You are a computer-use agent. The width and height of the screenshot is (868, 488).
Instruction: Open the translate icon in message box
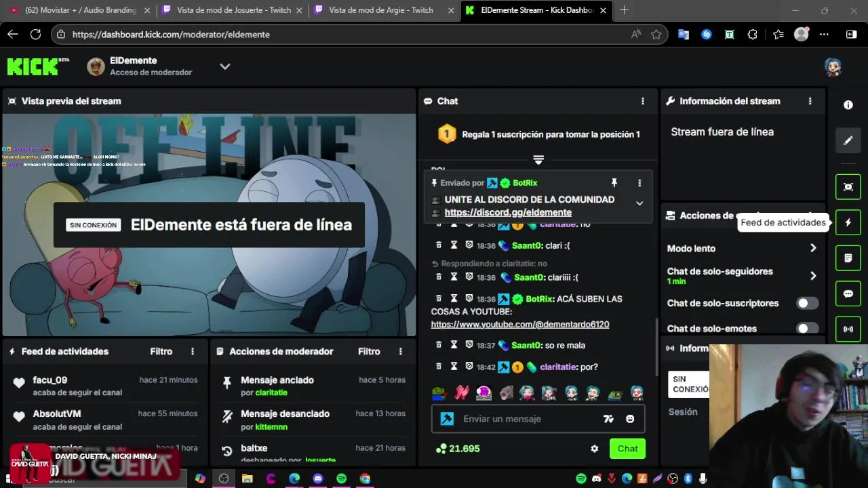pos(608,419)
